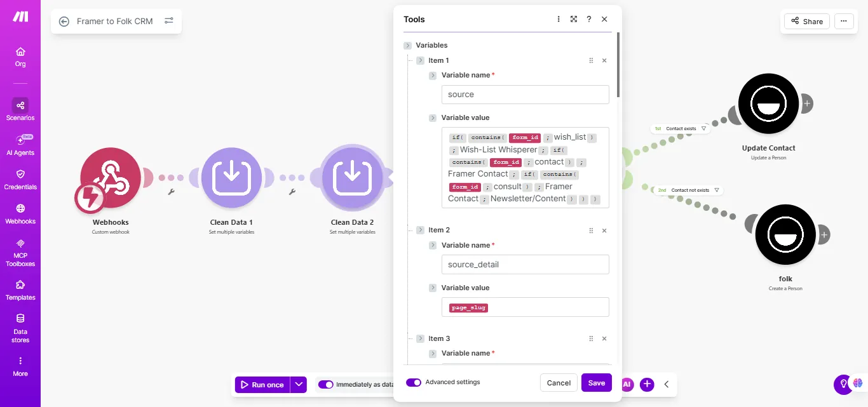This screenshot has width=868, height=407.
Task: Click wrench between Clean Data 1 and 2
Action: (292, 192)
